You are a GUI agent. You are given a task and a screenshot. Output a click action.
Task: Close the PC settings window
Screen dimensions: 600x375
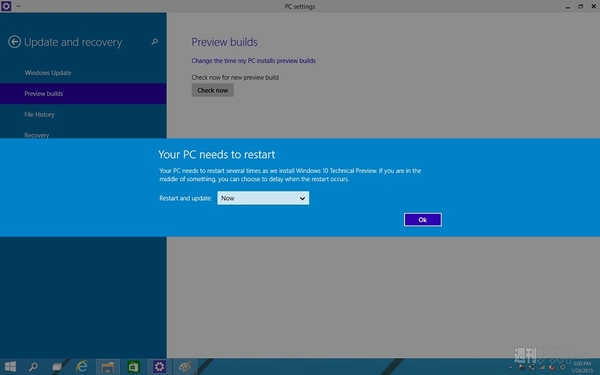pos(593,7)
